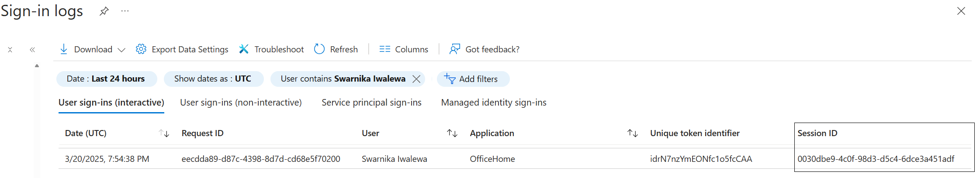Screen dimensions: 980x178
Task: Expand the Download dropdown chevron
Action: [x=122, y=50]
